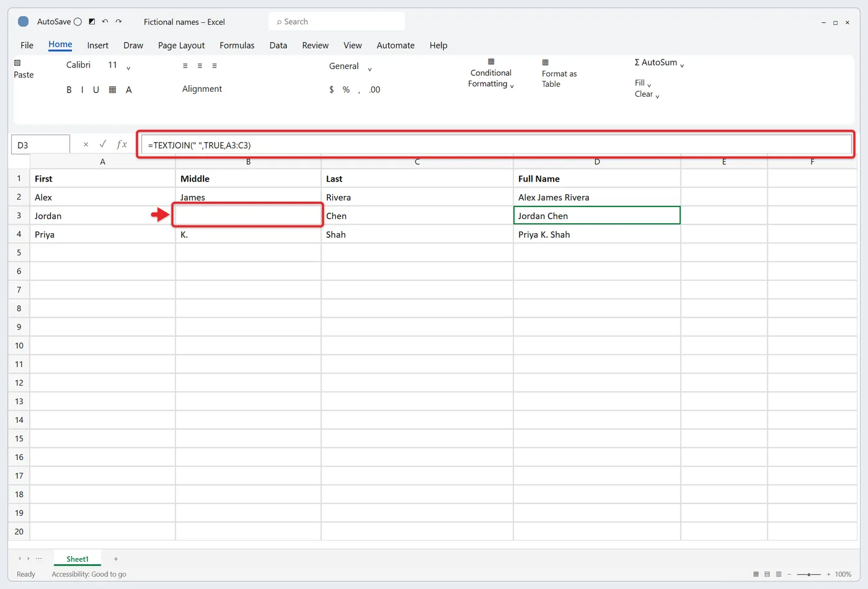Open Format as Table gallery

[x=559, y=74]
